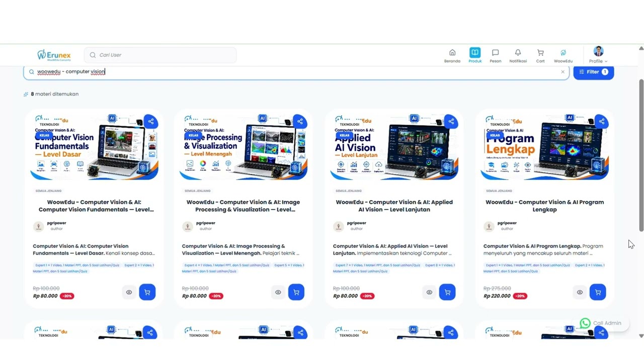This screenshot has width=644, height=362.
Task: Click the Fundamentals course description text
Action: 94,250
